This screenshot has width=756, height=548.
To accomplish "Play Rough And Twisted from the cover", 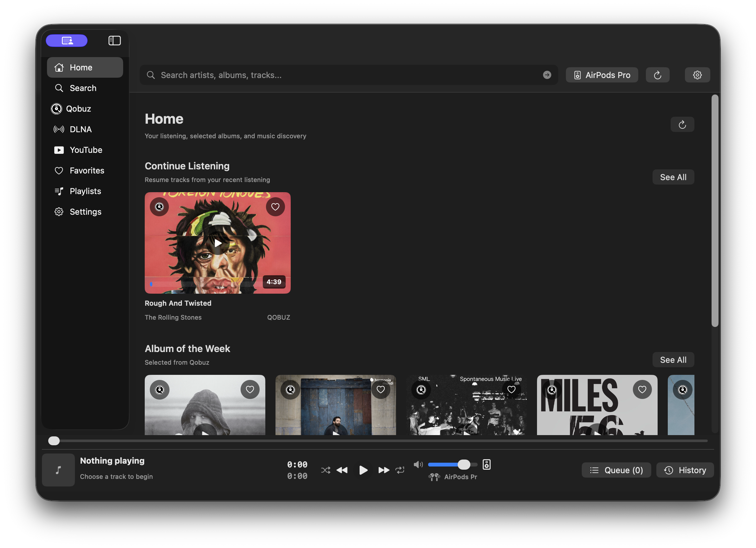I will [218, 243].
